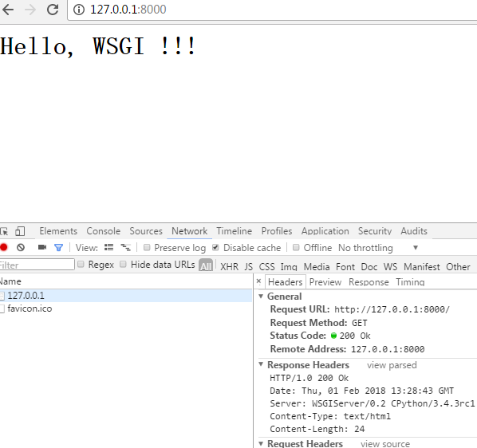The width and height of the screenshot is (477, 448).
Task: View site information icon in address bar
Action: point(79,10)
